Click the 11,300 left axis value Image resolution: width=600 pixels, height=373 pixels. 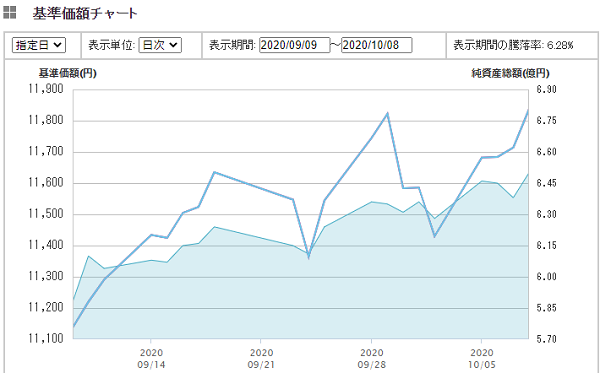click(46, 276)
